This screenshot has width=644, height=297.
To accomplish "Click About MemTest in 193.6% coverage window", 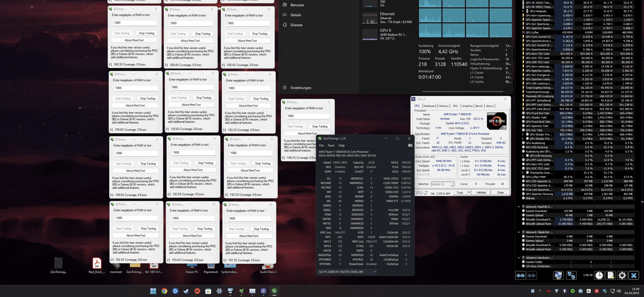I will tap(191, 105).
